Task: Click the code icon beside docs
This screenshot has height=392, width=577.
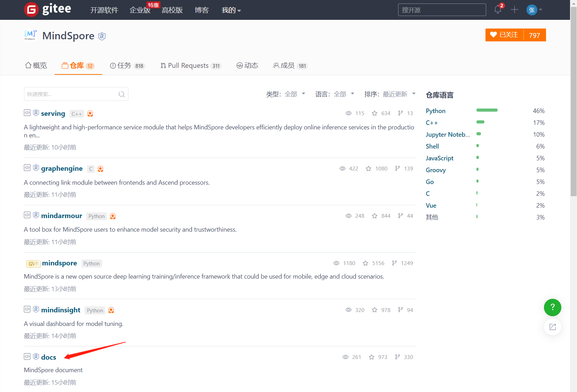Action: coord(27,357)
